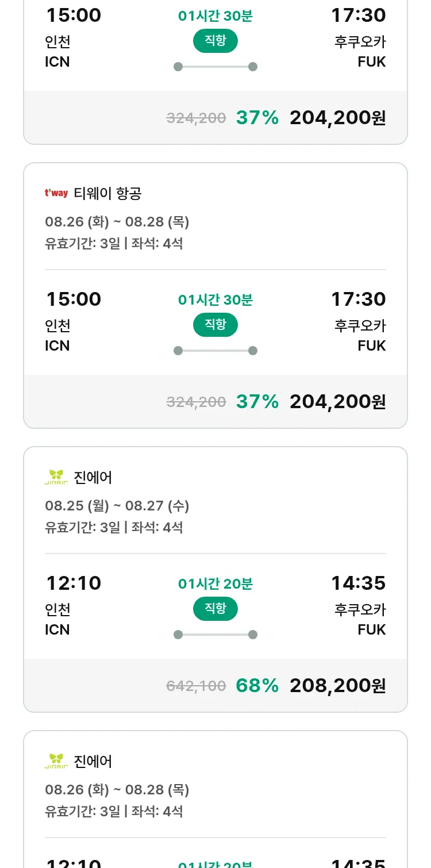Choose the 204,200원 fare on the T'way card
This screenshot has height=868, width=431.
[337, 401]
